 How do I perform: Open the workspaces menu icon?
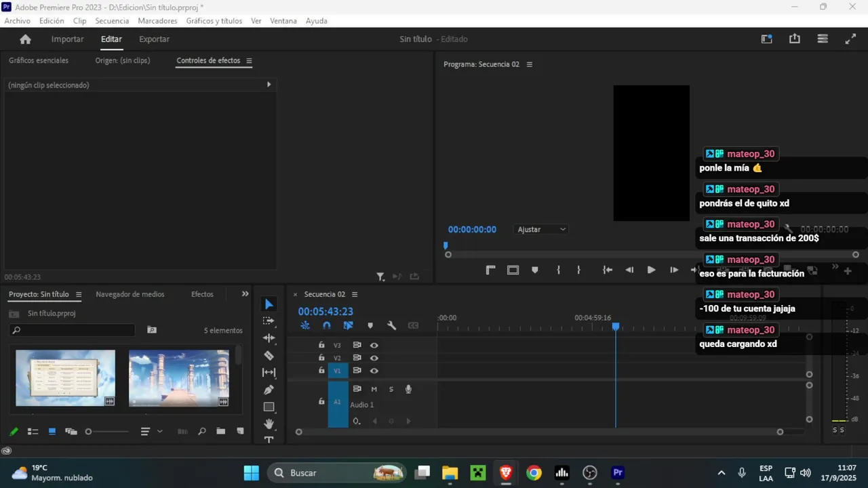[x=767, y=39]
